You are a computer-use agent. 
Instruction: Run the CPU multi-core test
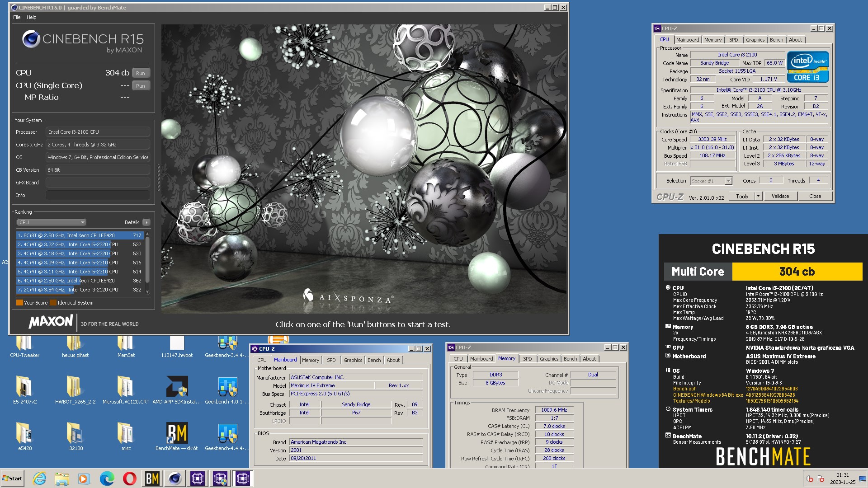[x=141, y=73]
